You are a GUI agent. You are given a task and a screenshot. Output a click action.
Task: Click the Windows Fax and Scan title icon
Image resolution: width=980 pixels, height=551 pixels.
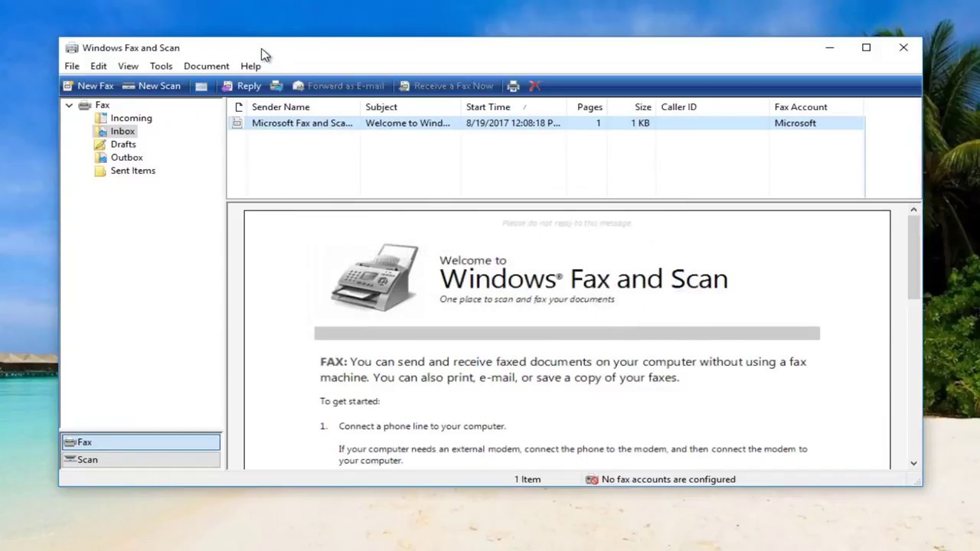(72, 47)
